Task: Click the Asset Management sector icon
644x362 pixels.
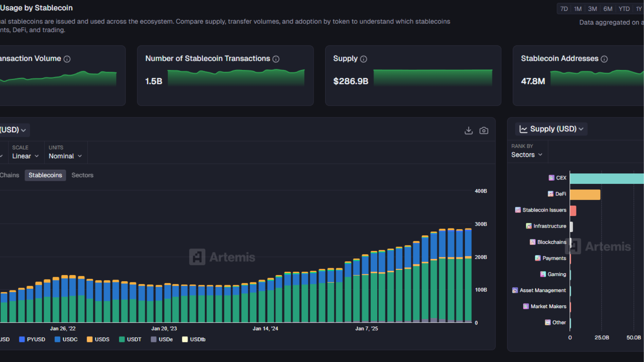Action: [515, 290]
